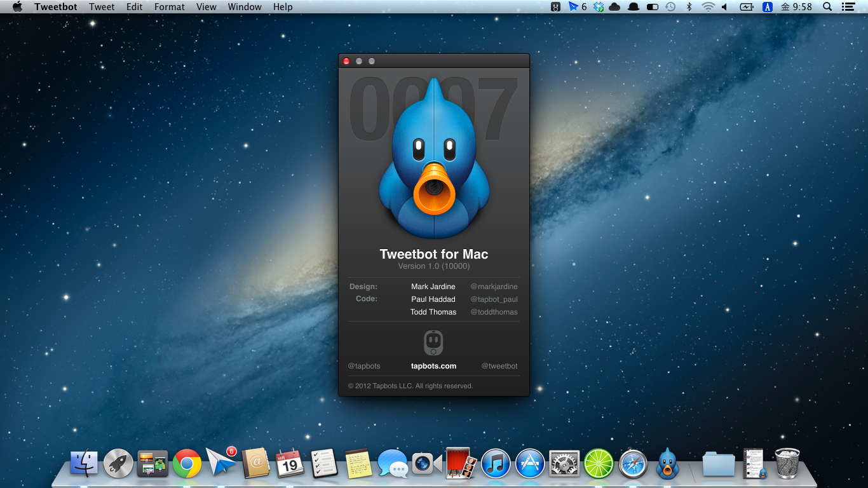
Task: Click the @tapbots handle link
Action: 364,366
